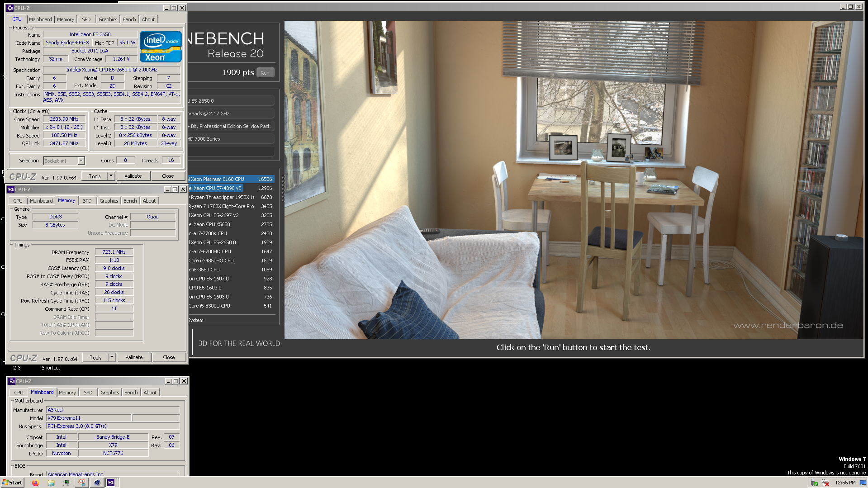Select the i5-5300U ranking row
868x488 pixels.
click(x=231, y=306)
